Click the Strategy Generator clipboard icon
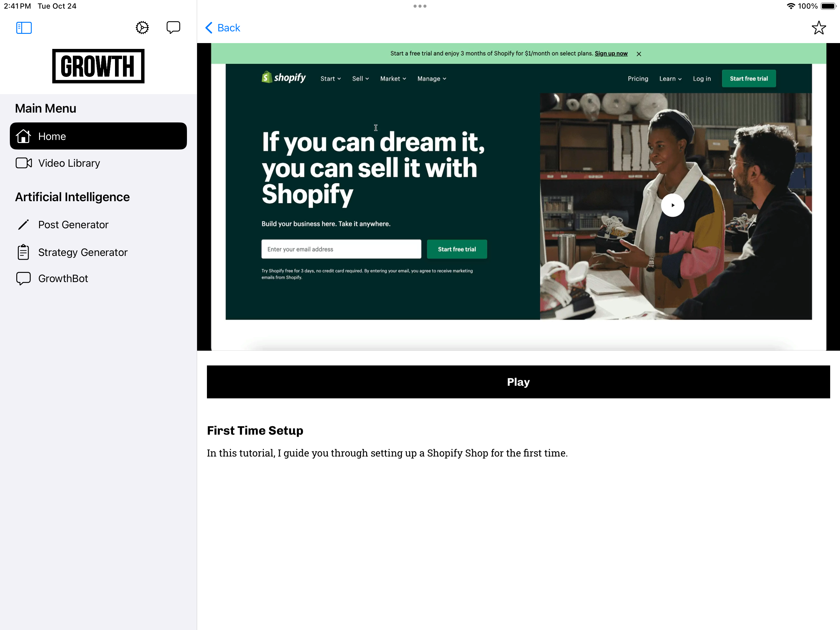840x630 pixels. tap(23, 252)
